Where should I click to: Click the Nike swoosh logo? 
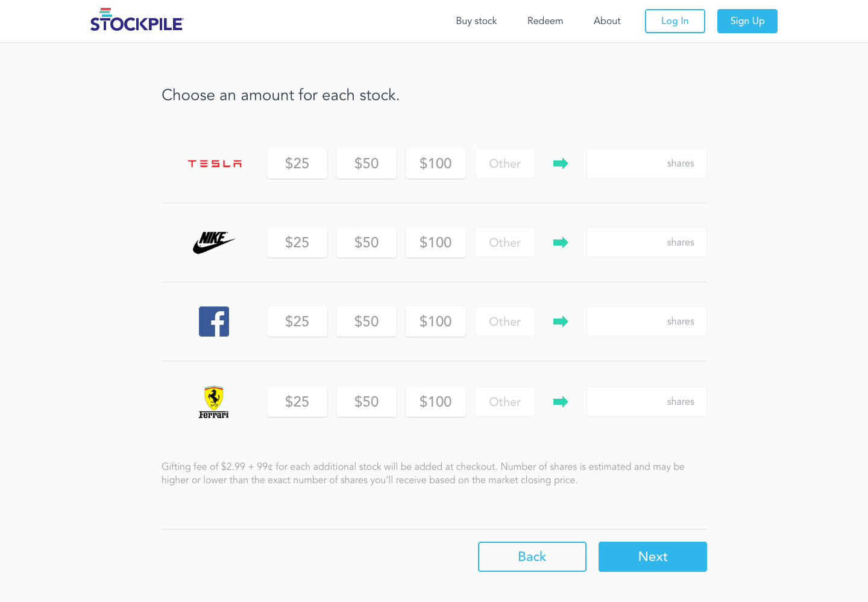pos(214,242)
